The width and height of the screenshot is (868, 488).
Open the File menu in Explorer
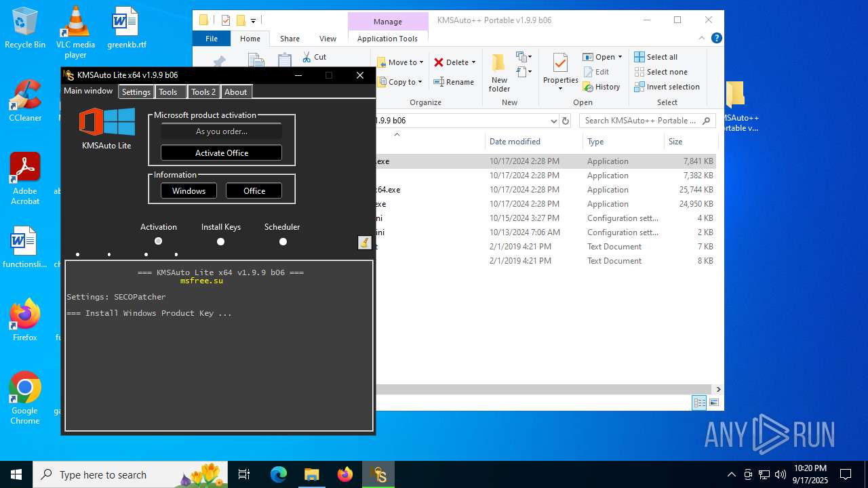click(212, 39)
